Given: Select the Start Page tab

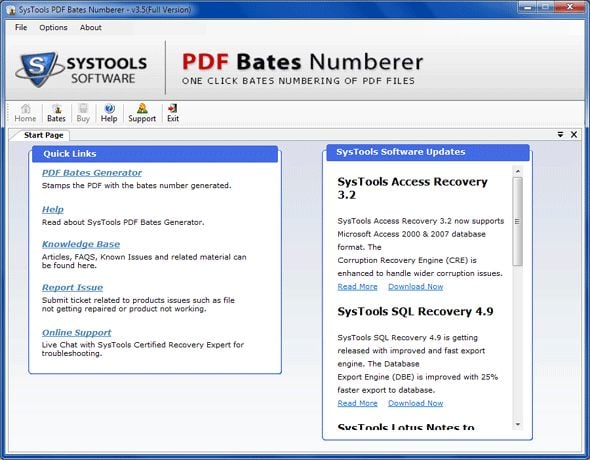Looking at the screenshot, I should 43,135.
